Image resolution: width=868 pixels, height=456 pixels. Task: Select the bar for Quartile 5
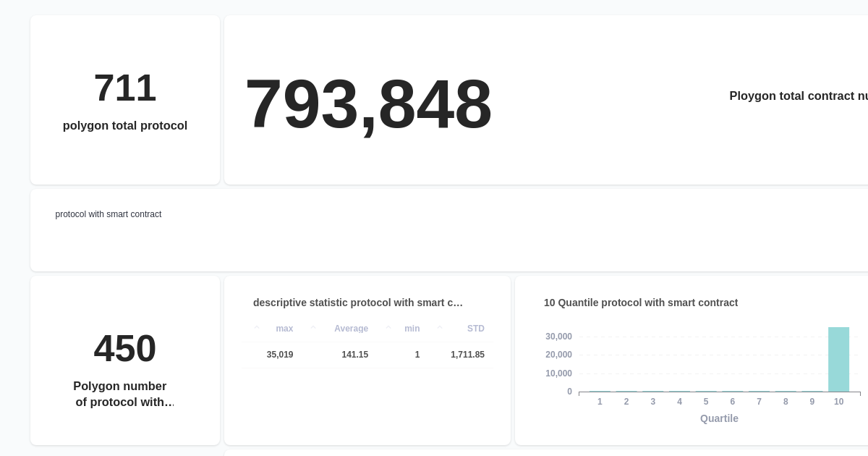(706, 390)
